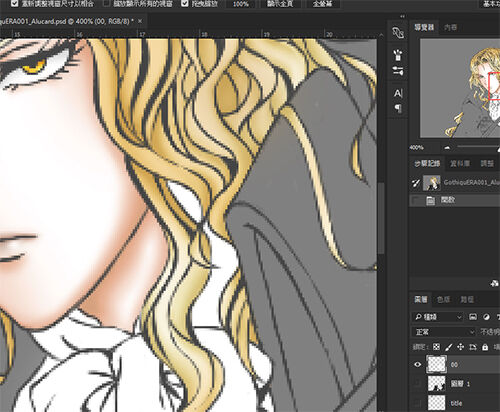The width and height of the screenshot is (500, 412).
Task: Click the vertical scrollbar up arrow
Action: (381, 35)
